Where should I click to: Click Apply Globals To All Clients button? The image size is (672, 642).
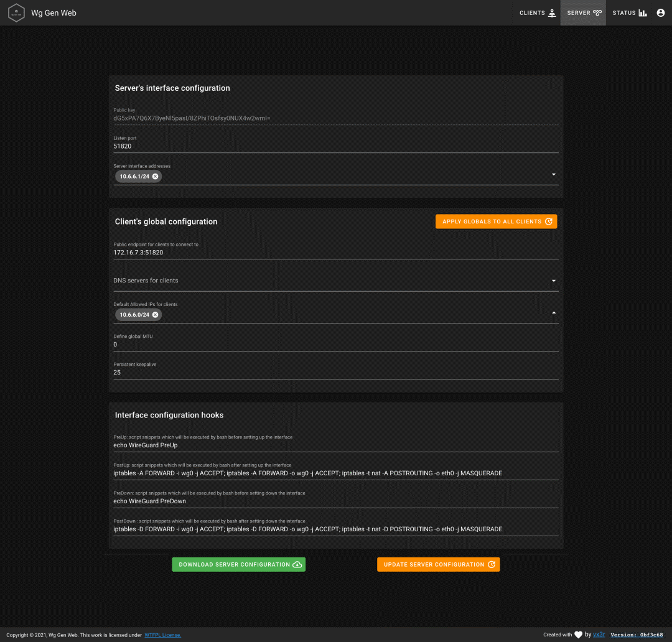pyautogui.click(x=497, y=221)
